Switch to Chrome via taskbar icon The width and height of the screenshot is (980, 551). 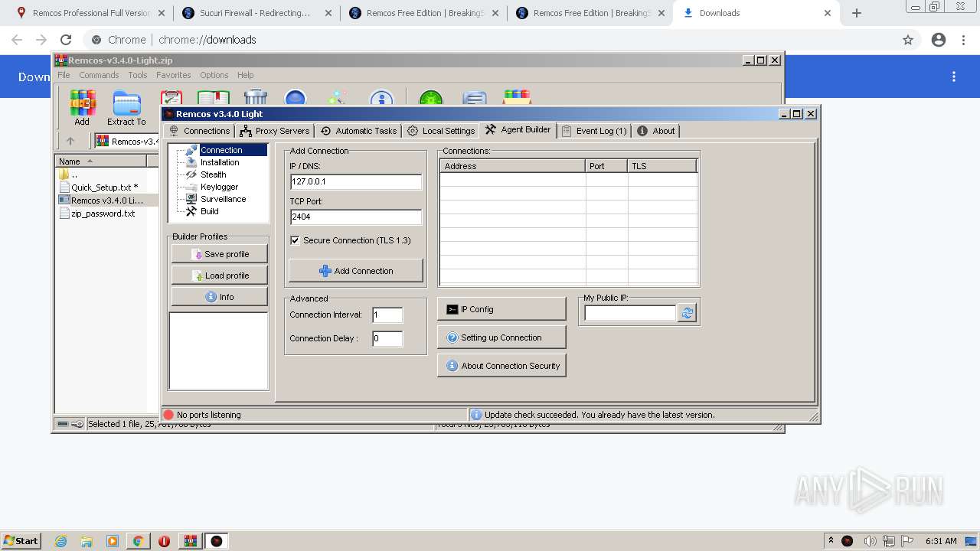[x=139, y=541]
